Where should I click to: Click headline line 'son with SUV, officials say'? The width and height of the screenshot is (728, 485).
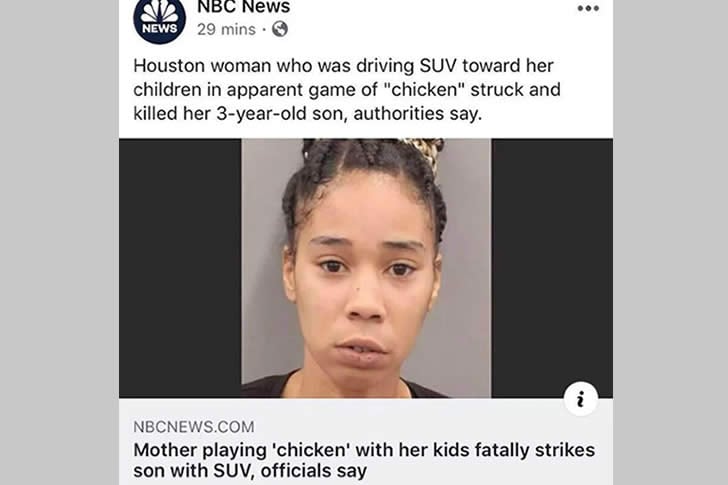[250, 471]
